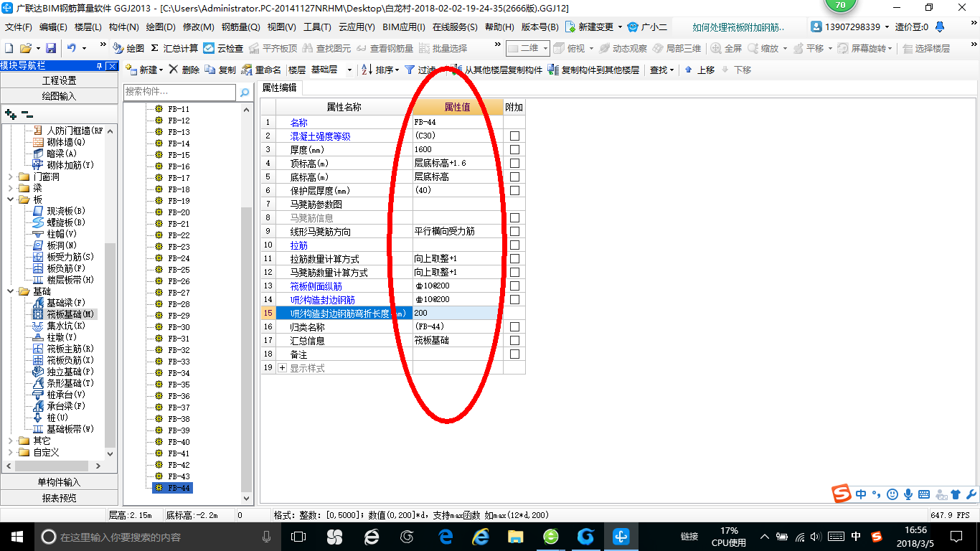Viewport: 980px width, 551px height.
Task: Select FB-43 in component list
Action: pos(179,476)
